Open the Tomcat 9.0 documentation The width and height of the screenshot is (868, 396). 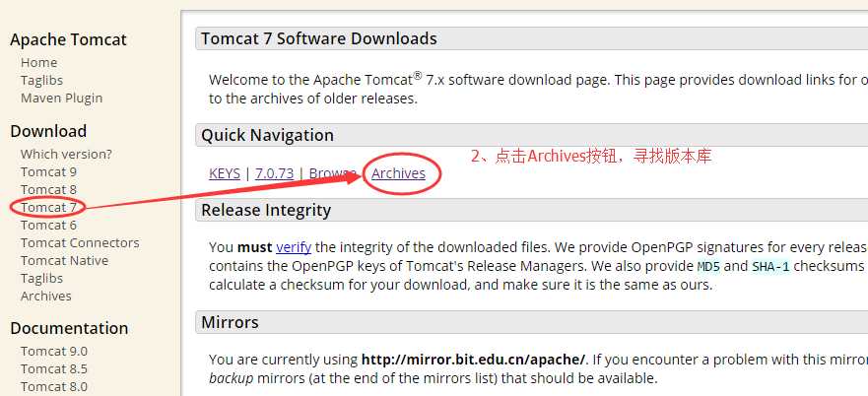click(x=54, y=351)
